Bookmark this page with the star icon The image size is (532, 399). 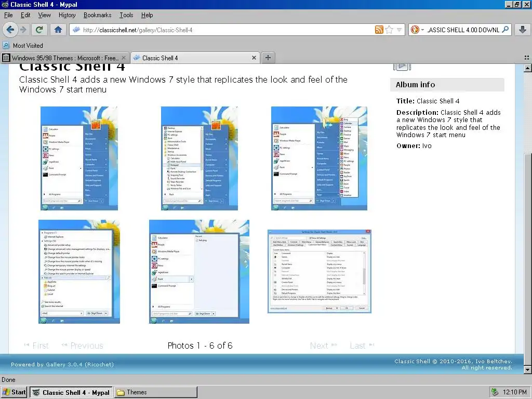tap(389, 30)
